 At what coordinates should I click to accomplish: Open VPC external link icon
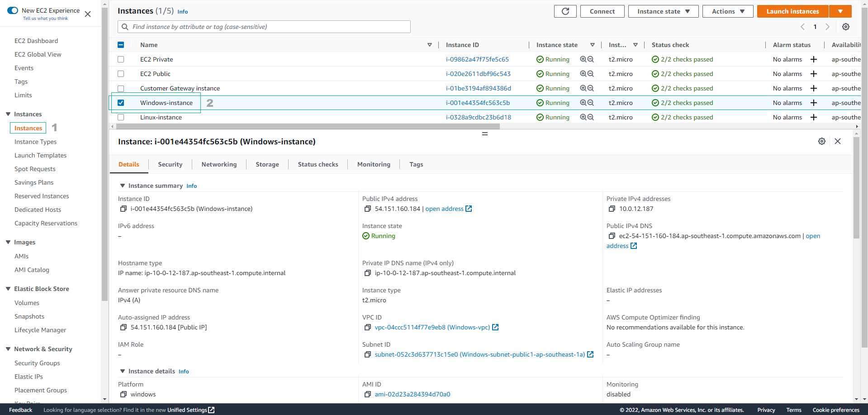tap(495, 327)
